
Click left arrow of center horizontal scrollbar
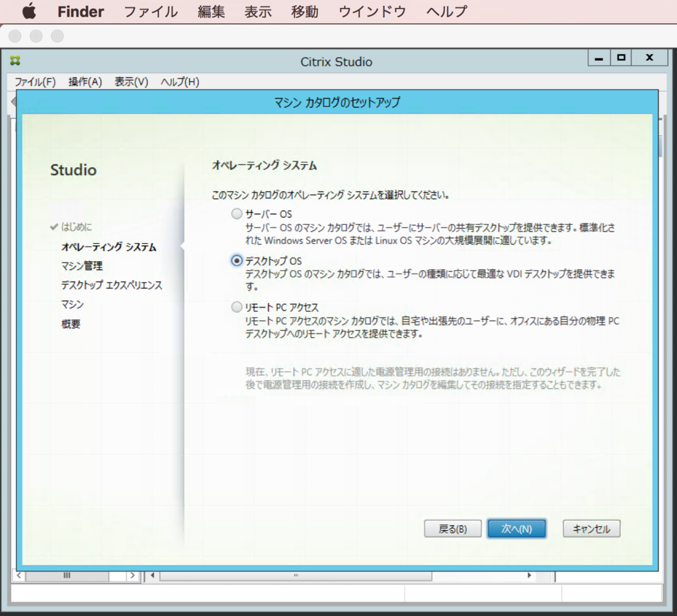coord(152,576)
